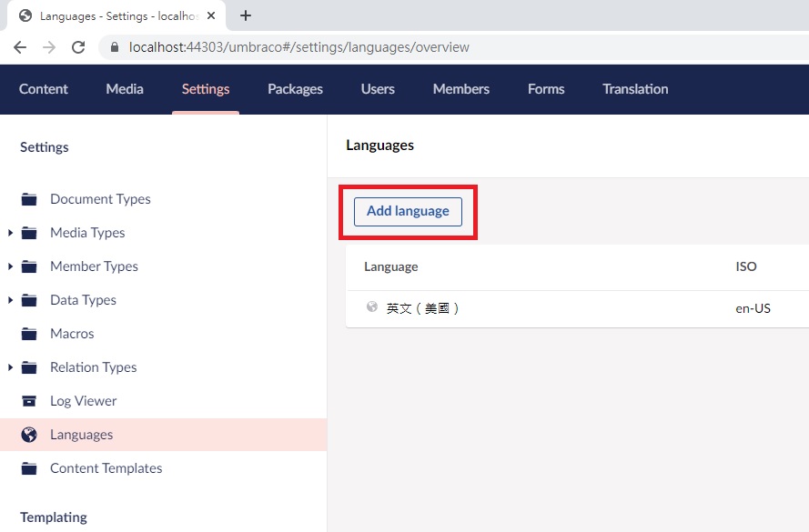Open the 英文（美國）language entry

(x=425, y=308)
